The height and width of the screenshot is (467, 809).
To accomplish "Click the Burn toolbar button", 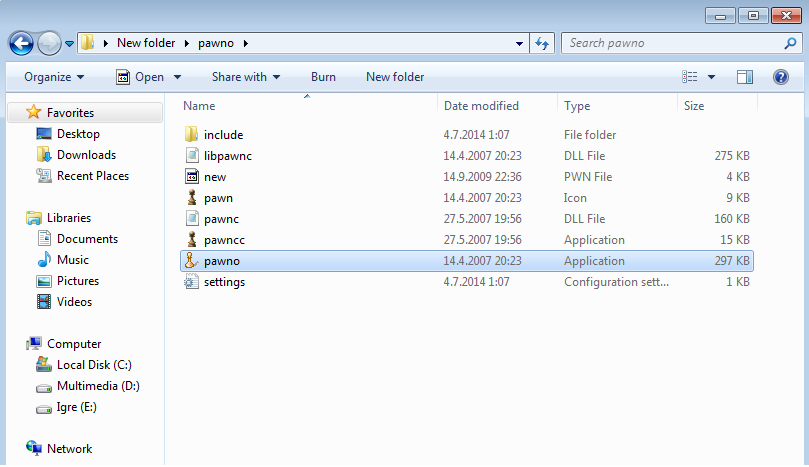I will [x=323, y=77].
